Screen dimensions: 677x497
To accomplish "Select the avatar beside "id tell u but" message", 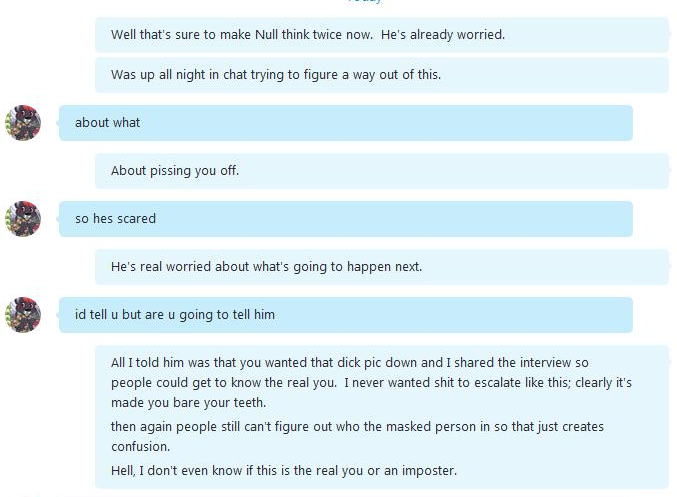I will [23, 315].
